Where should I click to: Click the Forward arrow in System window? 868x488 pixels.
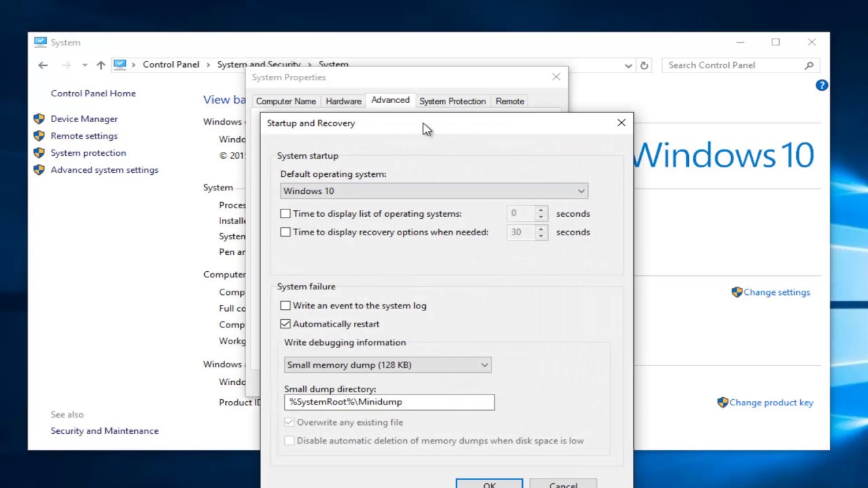(66, 65)
